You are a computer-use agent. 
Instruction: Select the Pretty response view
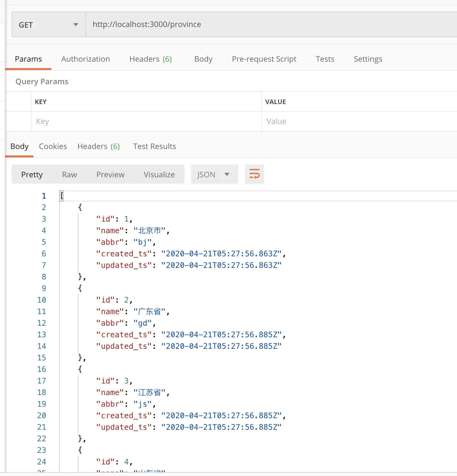point(32,174)
